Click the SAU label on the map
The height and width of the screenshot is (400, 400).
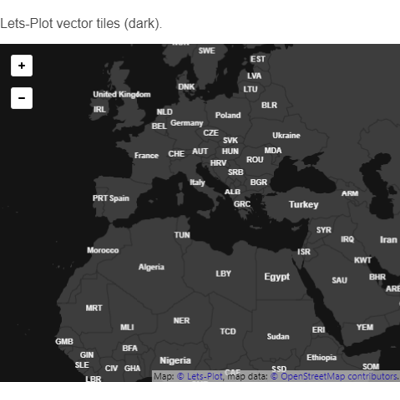tap(339, 280)
